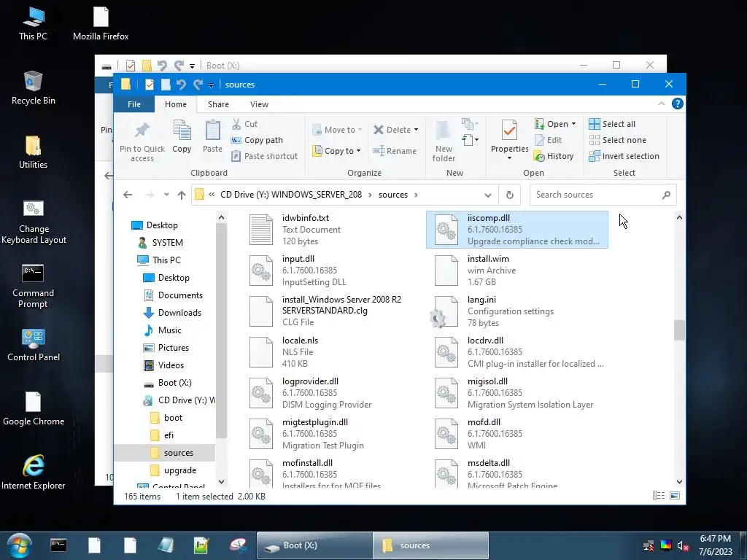Expand the Move to dropdown

(360, 130)
